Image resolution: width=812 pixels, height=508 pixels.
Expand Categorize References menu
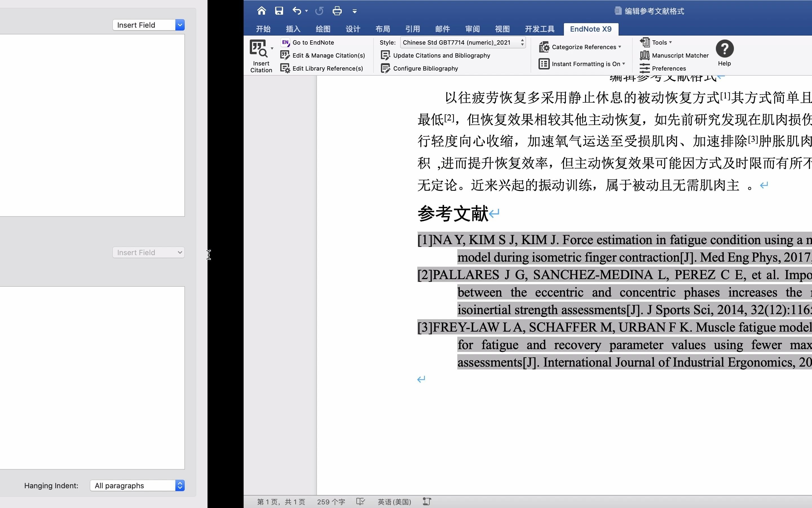point(580,47)
